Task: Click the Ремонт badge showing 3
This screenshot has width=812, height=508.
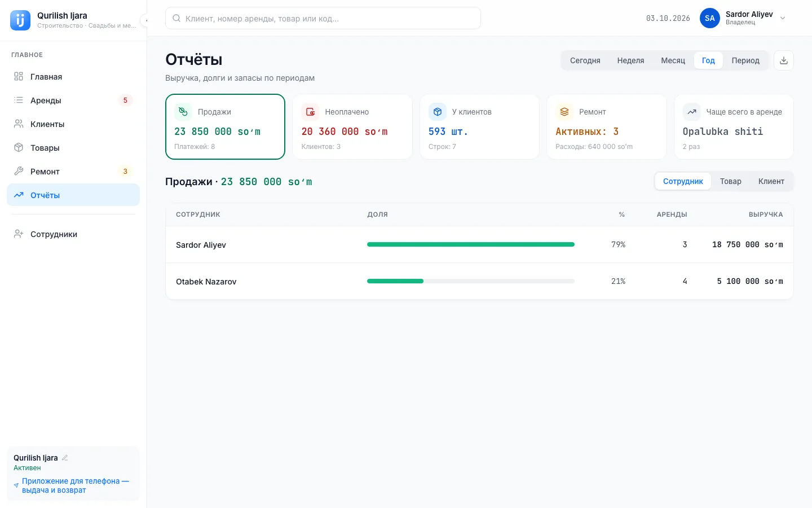Action: [x=125, y=171]
